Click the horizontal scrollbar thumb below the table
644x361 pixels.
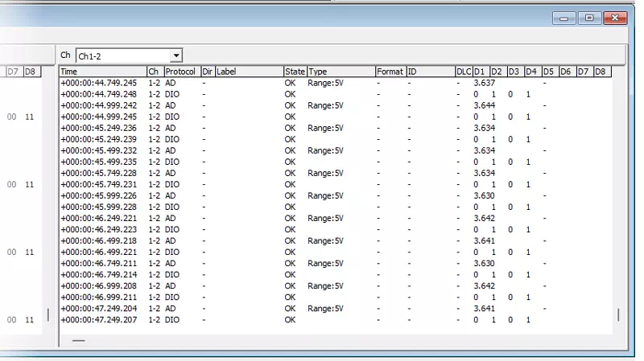(78, 341)
